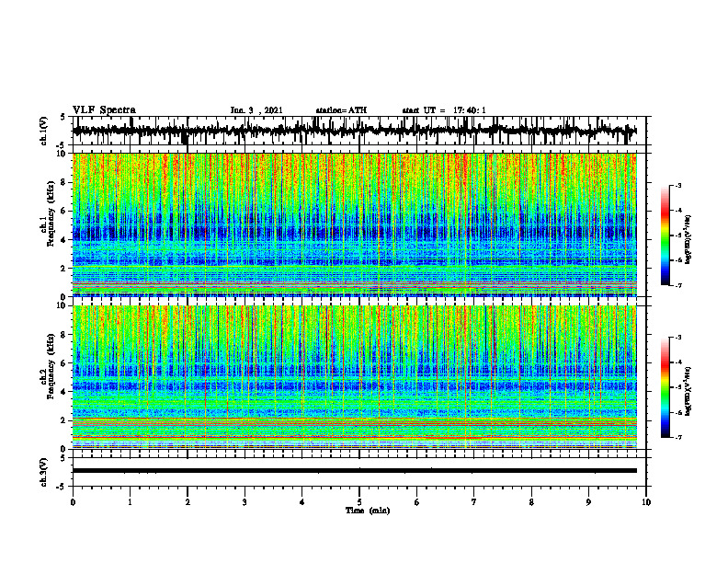Click time axis tick label "9"
The image size is (728, 563).
[x=588, y=502]
